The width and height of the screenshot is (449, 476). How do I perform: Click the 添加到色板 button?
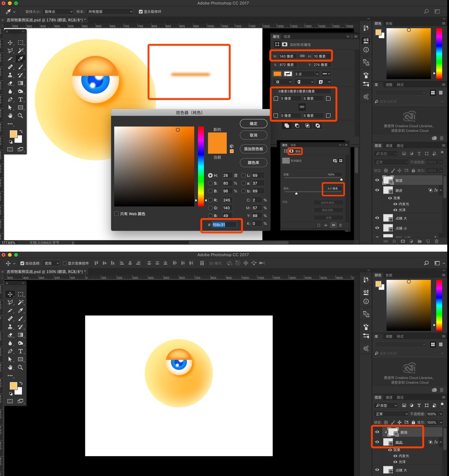coord(253,149)
